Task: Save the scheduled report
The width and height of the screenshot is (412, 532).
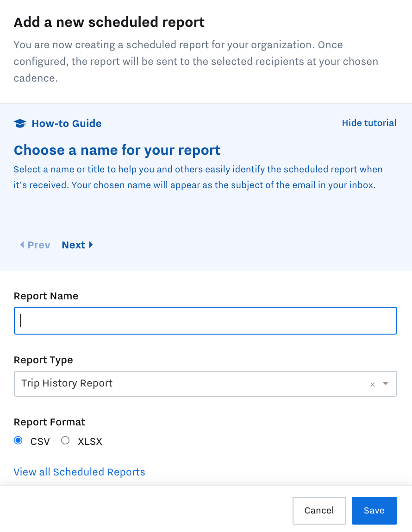Action: (x=374, y=511)
